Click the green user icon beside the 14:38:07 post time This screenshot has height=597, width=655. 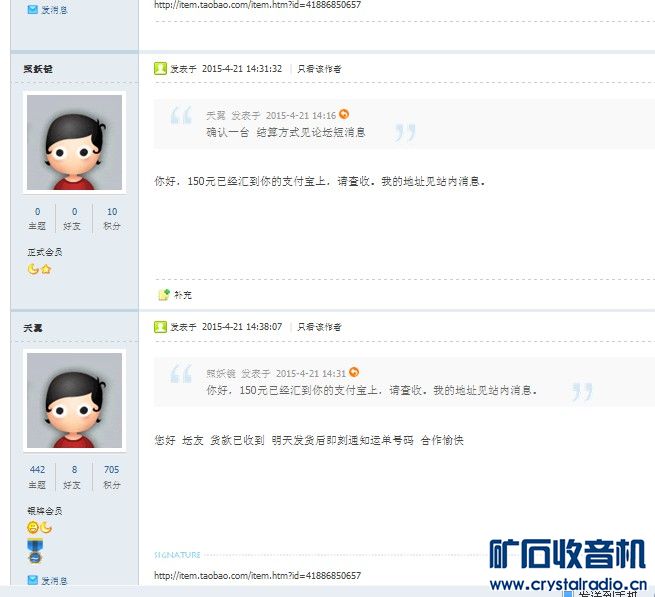pyautogui.click(x=160, y=327)
